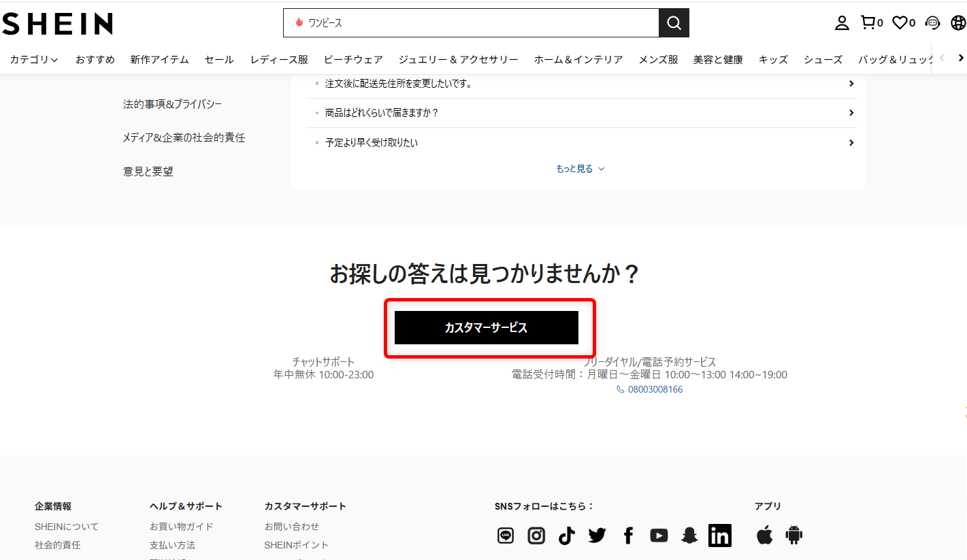Open the Snapchat social icon
This screenshot has width=967, height=560.
689,536
